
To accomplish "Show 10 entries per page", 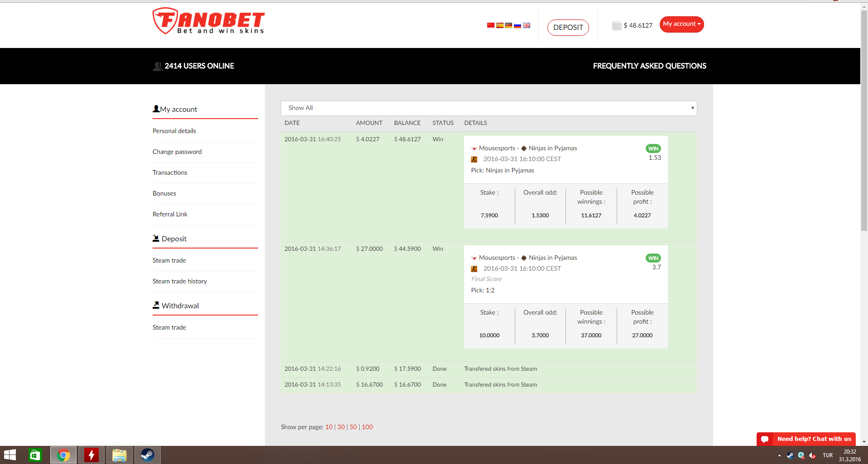I will point(329,427).
